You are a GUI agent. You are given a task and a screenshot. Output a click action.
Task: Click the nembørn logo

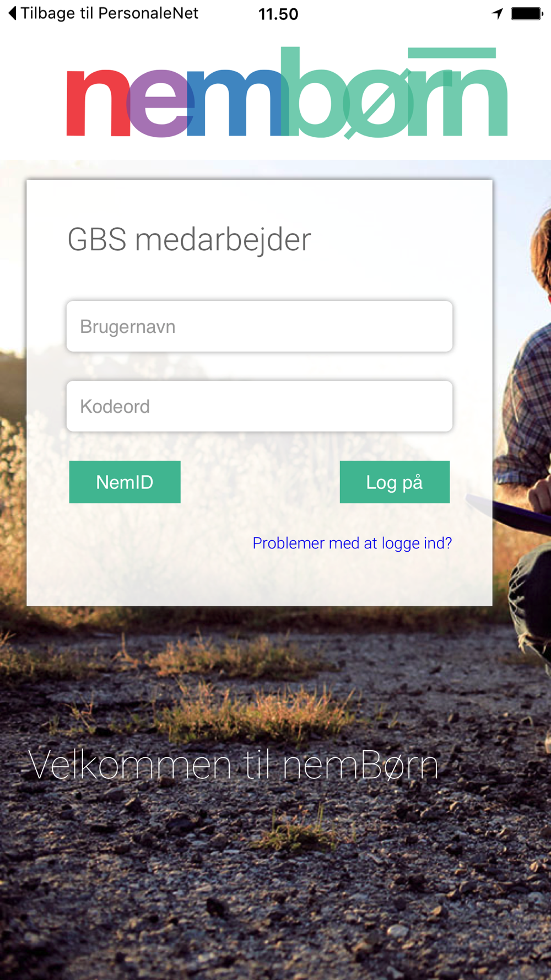point(287,92)
